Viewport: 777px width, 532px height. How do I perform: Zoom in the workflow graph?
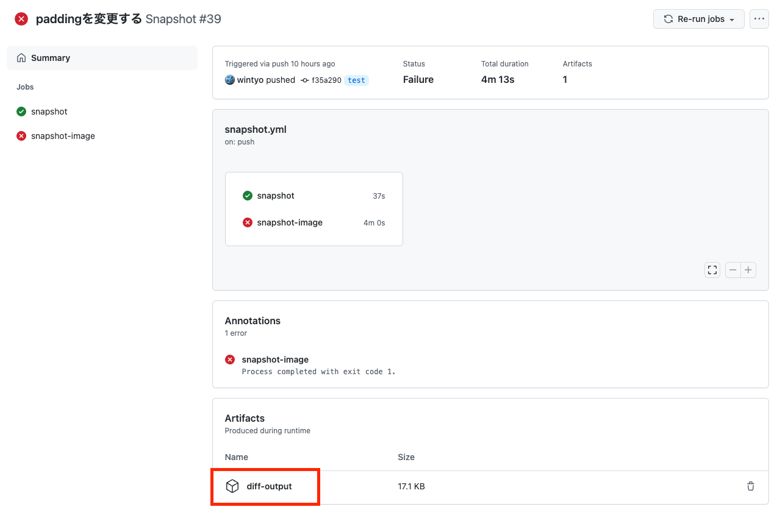[748, 270]
